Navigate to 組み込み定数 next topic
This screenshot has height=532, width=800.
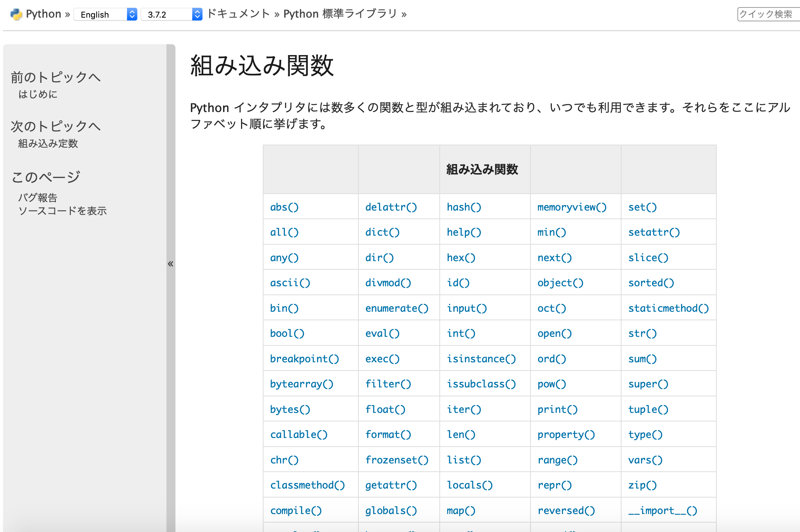tap(48, 143)
